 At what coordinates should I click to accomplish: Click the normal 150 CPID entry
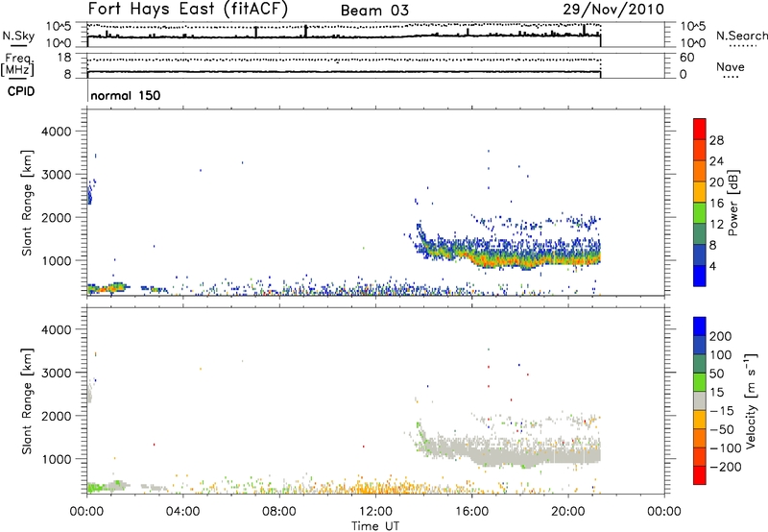(x=126, y=95)
